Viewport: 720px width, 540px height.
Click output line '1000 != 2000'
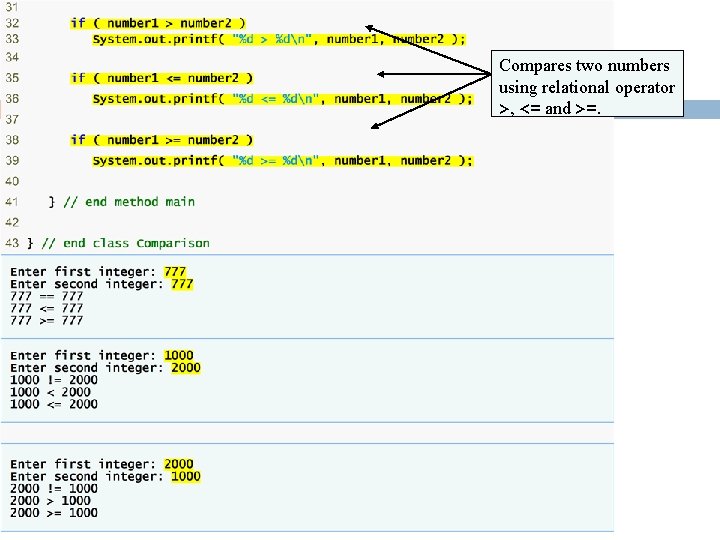click(54, 380)
